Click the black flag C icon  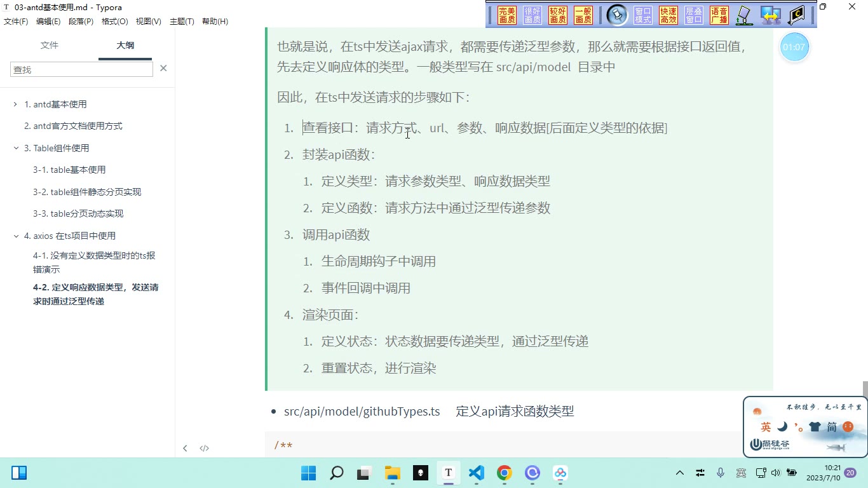point(797,15)
